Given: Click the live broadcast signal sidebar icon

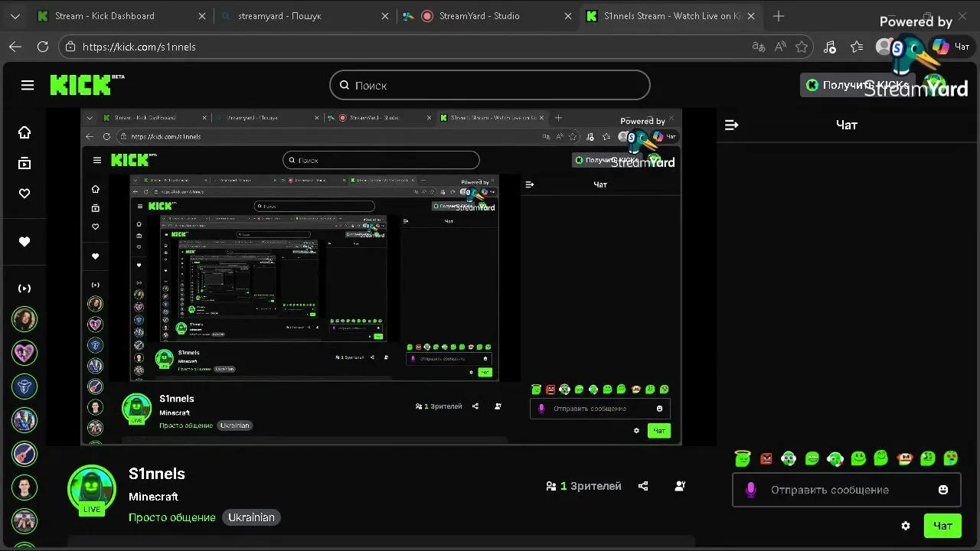Looking at the screenshot, I should tap(24, 289).
